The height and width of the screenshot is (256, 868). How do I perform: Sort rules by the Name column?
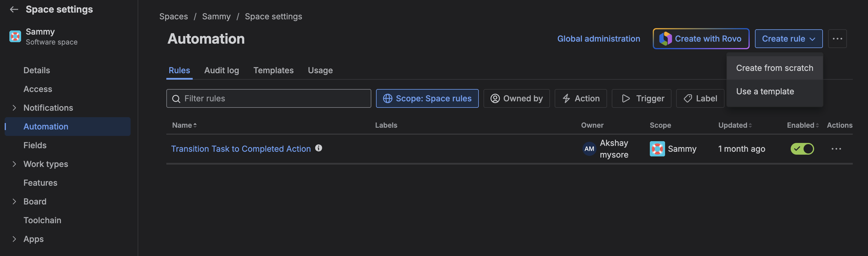point(184,125)
